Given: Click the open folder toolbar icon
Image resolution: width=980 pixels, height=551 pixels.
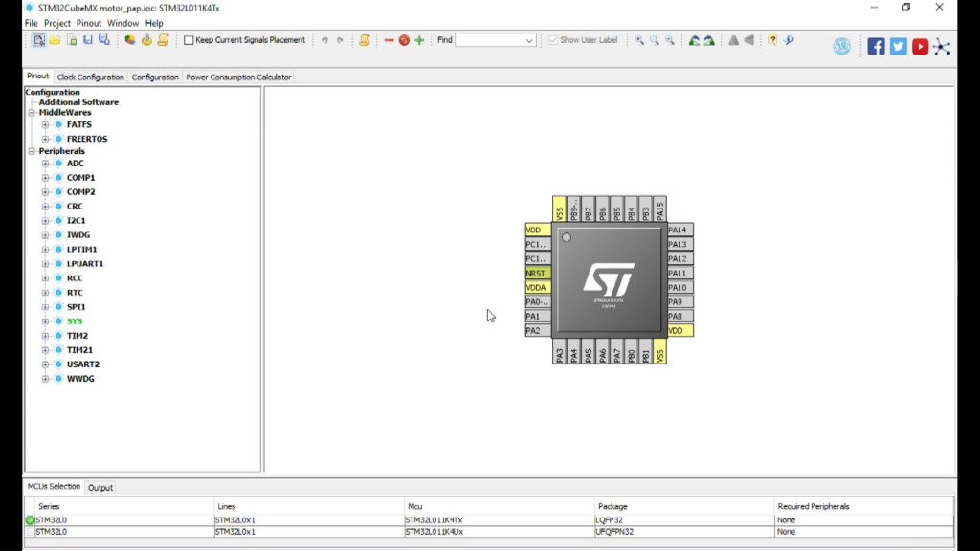Looking at the screenshot, I should point(55,40).
